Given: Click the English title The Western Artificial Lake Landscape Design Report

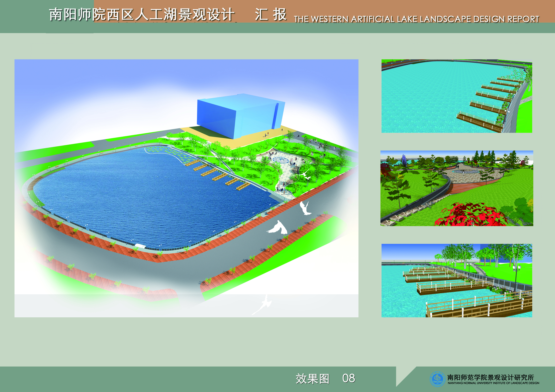Looking at the screenshot, I should pos(417,19).
